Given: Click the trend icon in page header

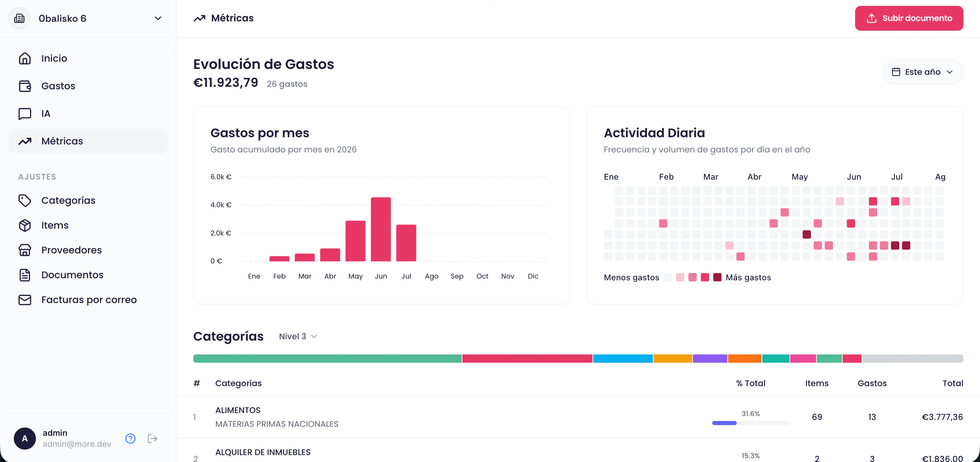Looking at the screenshot, I should 199,18.
